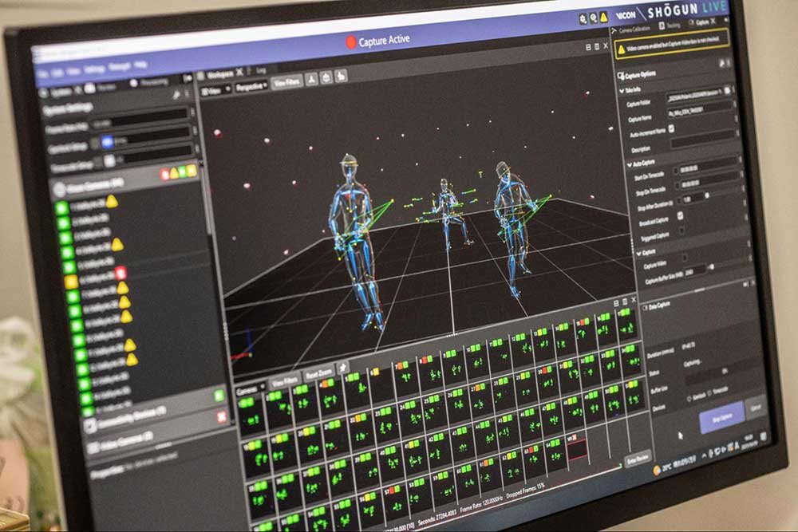Click the pin icon beside Reset Zoom

[x=343, y=367]
